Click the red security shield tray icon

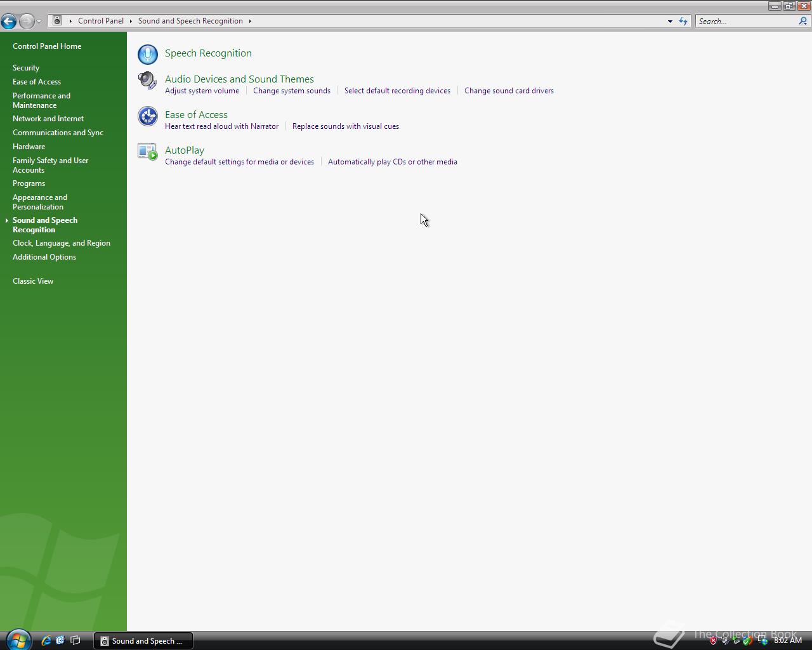point(713,640)
